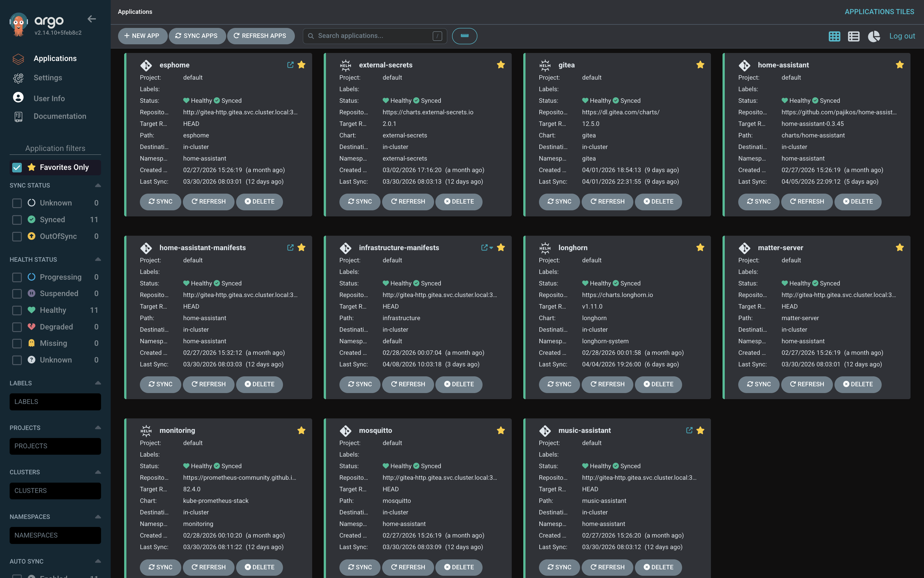
Task: Toggle favorite star on infrastructure-manifests
Action: (501, 247)
